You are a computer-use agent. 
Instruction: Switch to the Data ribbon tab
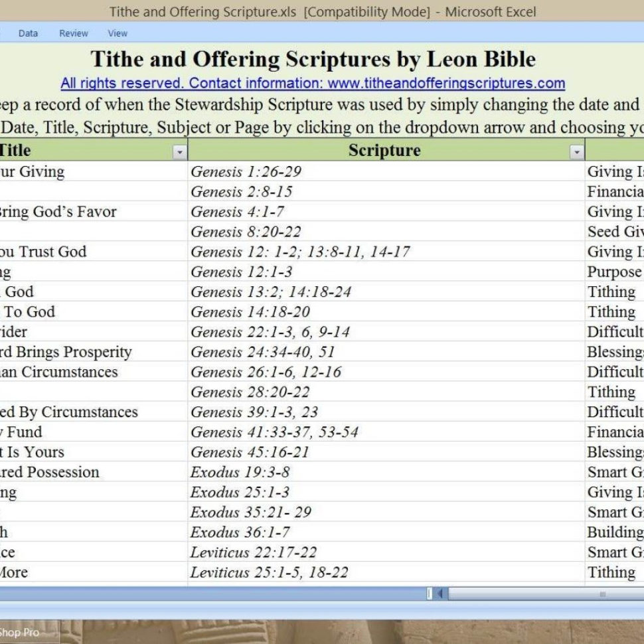tap(28, 33)
